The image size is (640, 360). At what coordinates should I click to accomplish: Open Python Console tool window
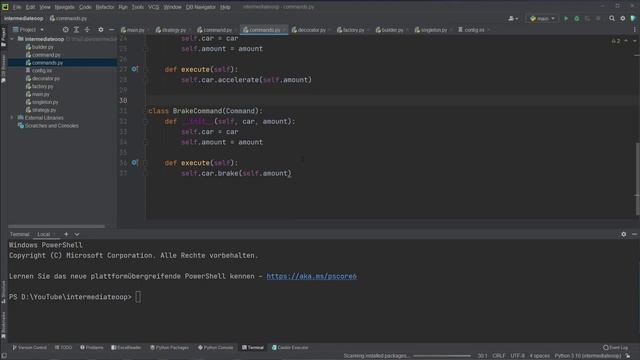pyautogui.click(x=216, y=348)
